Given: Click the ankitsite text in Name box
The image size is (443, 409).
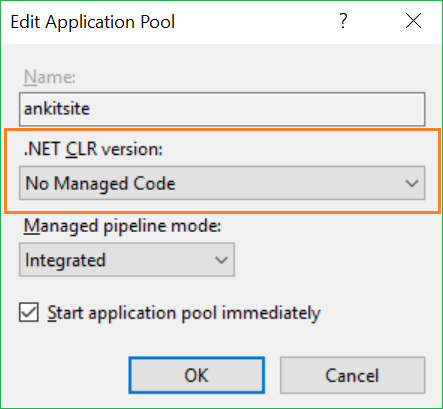Looking at the screenshot, I should pyautogui.click(x=57, y=109).
